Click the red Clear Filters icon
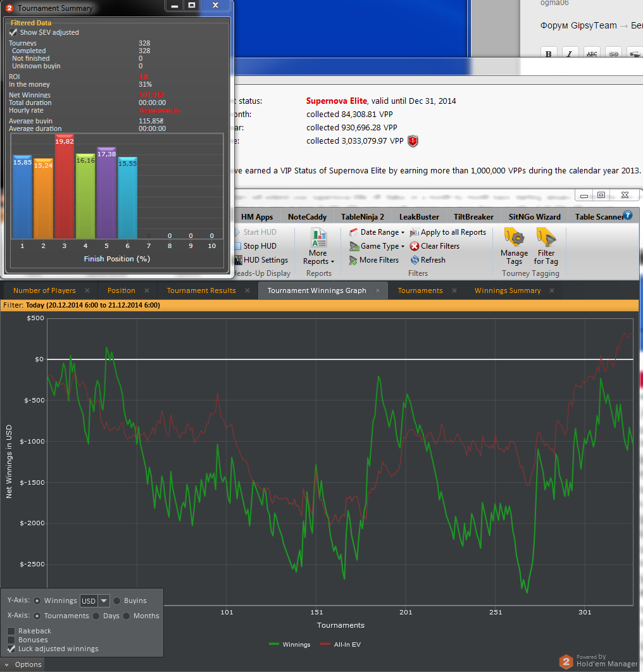The width and height of the screenshot is (643, 672). click(415, 246)
